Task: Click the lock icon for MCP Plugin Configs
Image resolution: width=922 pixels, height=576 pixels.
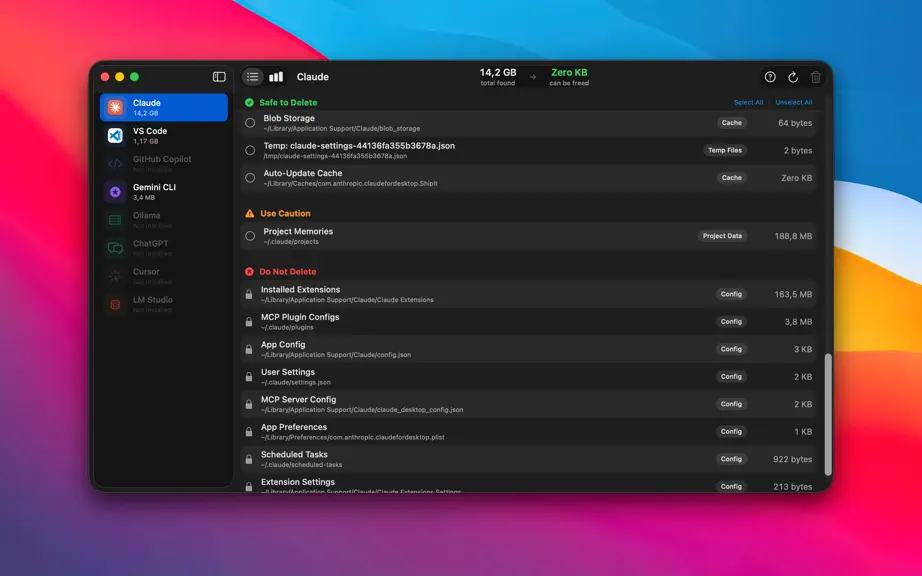Action: pos(249,322)
